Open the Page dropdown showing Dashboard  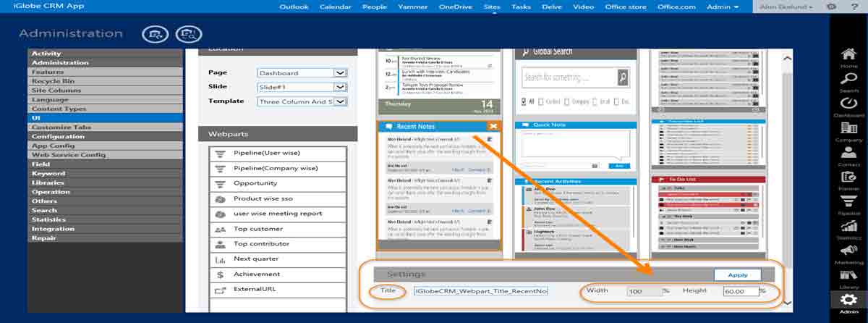pos(302,73)
